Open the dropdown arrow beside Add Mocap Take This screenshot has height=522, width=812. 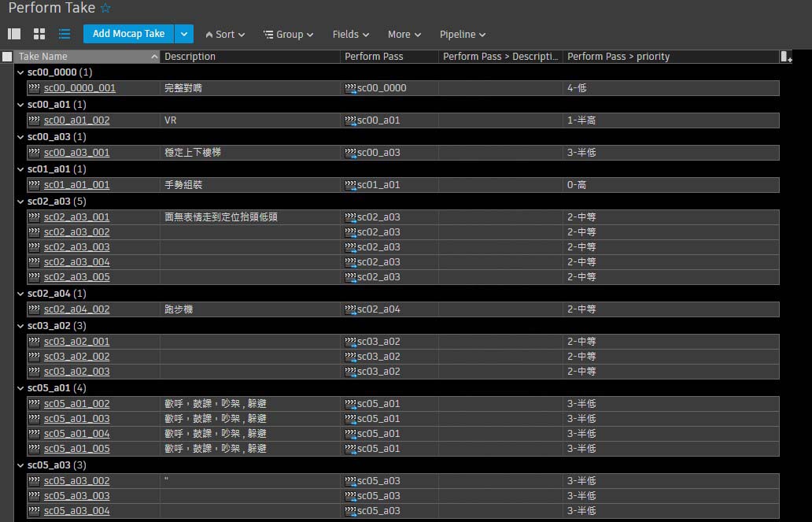point(183,34)
